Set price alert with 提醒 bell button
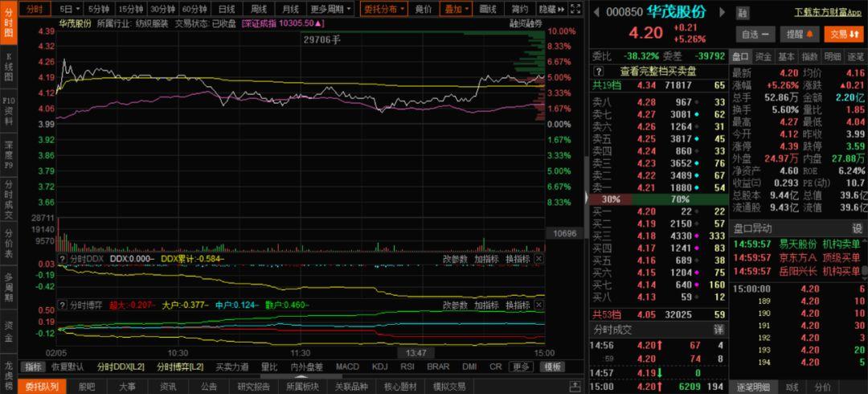 tap(800, 35)
